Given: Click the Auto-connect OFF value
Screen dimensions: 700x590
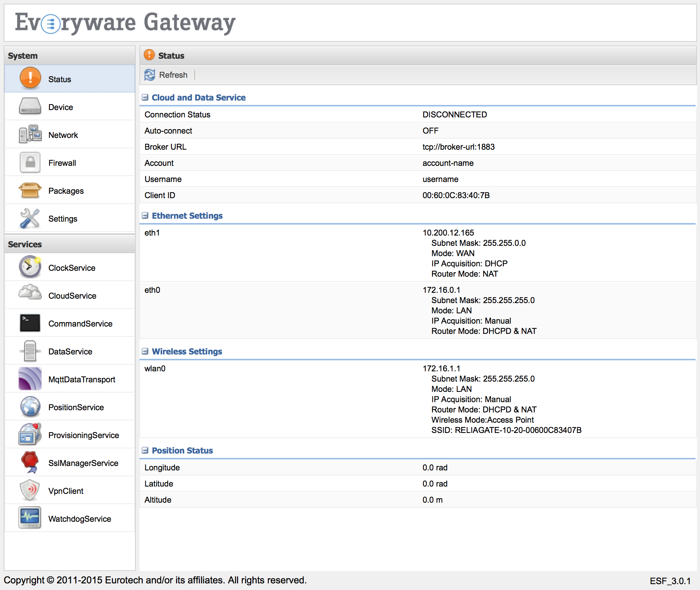Looking at the screenshot, I should click(430, 131).
